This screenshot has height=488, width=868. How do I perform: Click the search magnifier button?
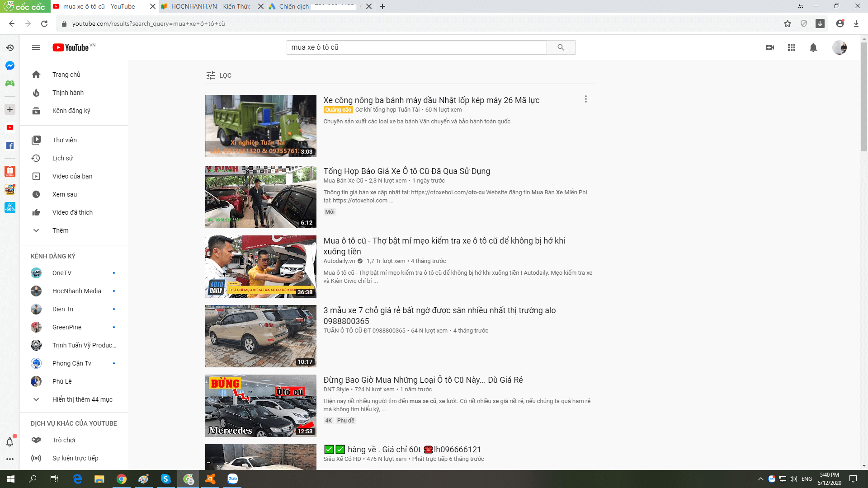561,47
